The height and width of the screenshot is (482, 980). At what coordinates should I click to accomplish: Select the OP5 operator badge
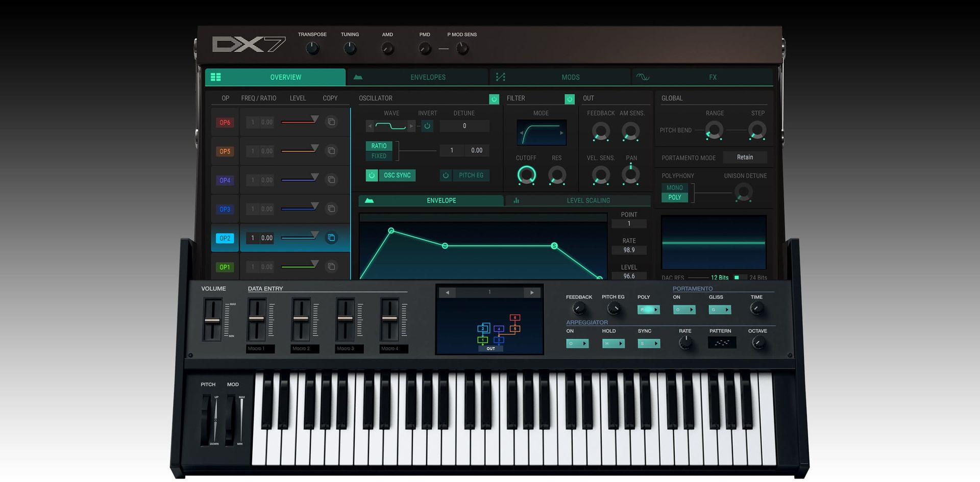coord(225,151)
